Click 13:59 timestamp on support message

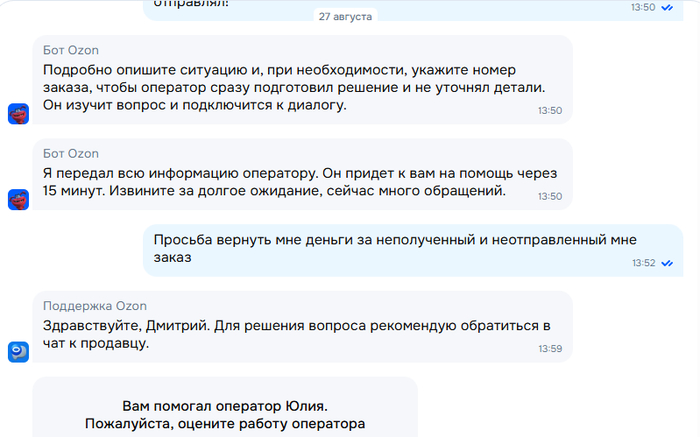click(x=550, y=349)
